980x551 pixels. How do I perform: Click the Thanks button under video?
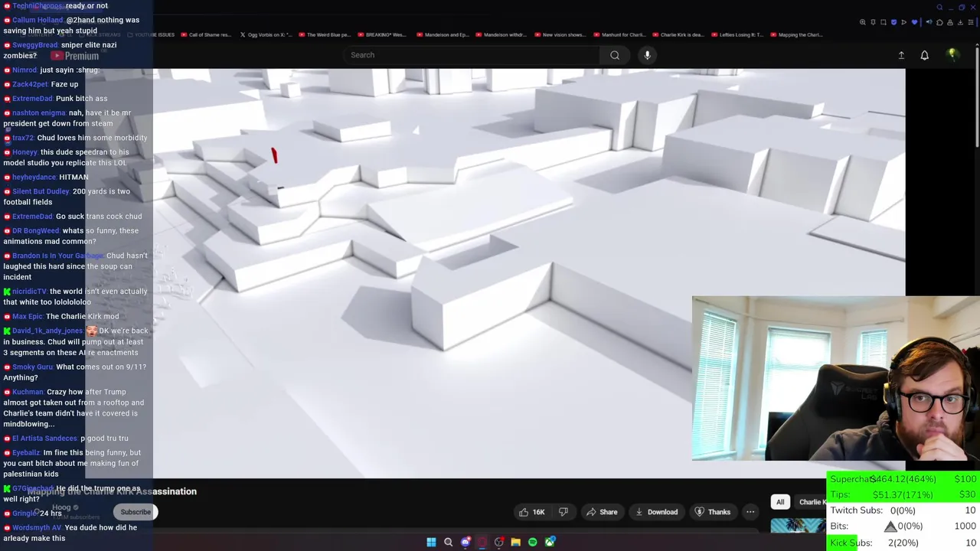712,512
